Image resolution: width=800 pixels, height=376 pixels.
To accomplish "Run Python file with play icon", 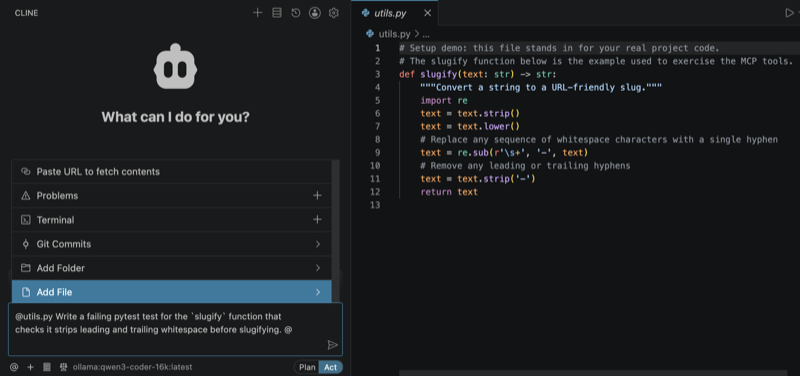I will click(x=789, y=13).
